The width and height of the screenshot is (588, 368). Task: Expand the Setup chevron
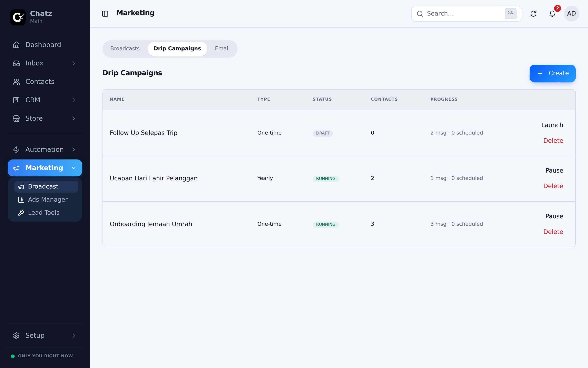coord(74,336)
